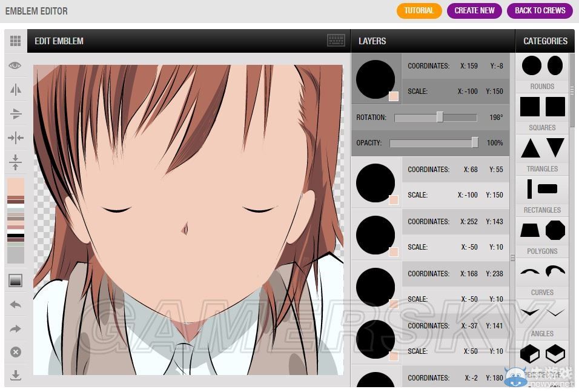Undo the last action

pyautogui.click(x=16, y=305)
